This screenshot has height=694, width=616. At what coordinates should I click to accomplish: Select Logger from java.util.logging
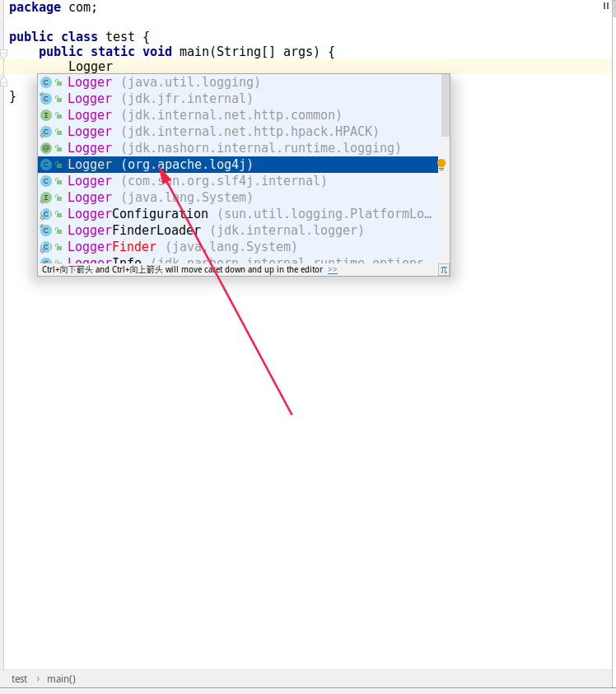238,82
